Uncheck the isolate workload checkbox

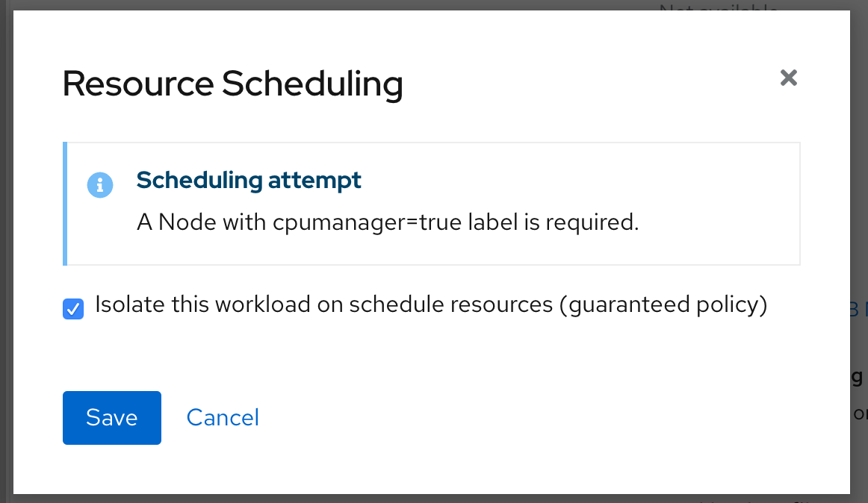[x=73, y=309]
